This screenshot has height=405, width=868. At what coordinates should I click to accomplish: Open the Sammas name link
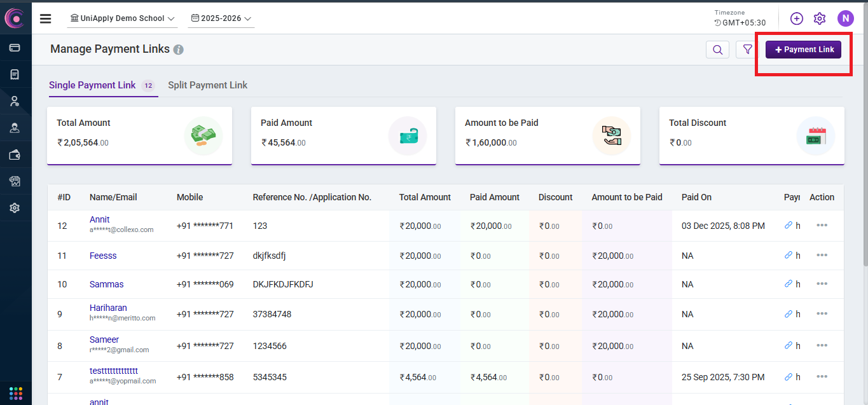106,284
